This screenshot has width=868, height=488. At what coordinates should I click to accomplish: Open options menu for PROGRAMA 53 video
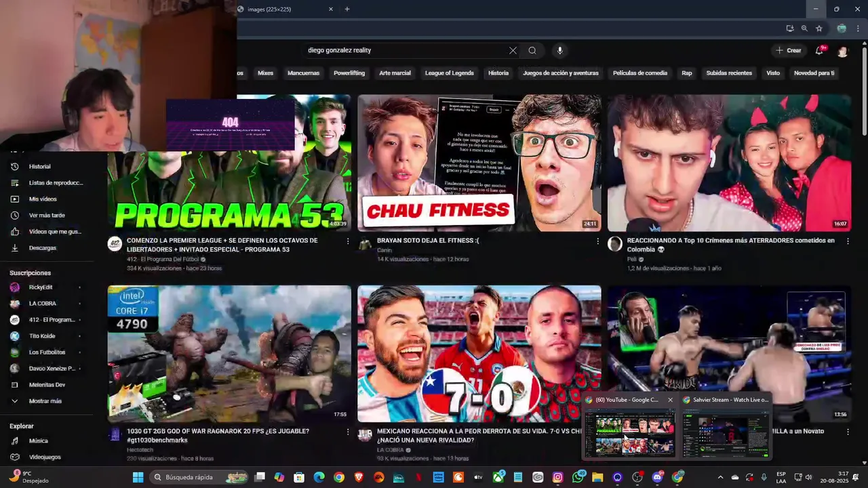pyautogui.click(x=348, y=241)
